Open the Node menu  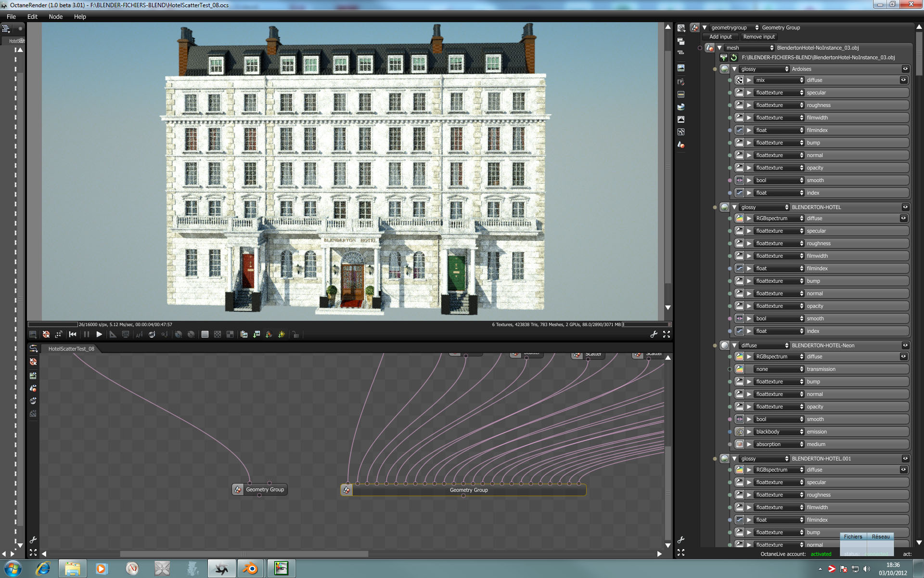pyautogui.click(x=55, y=16)
